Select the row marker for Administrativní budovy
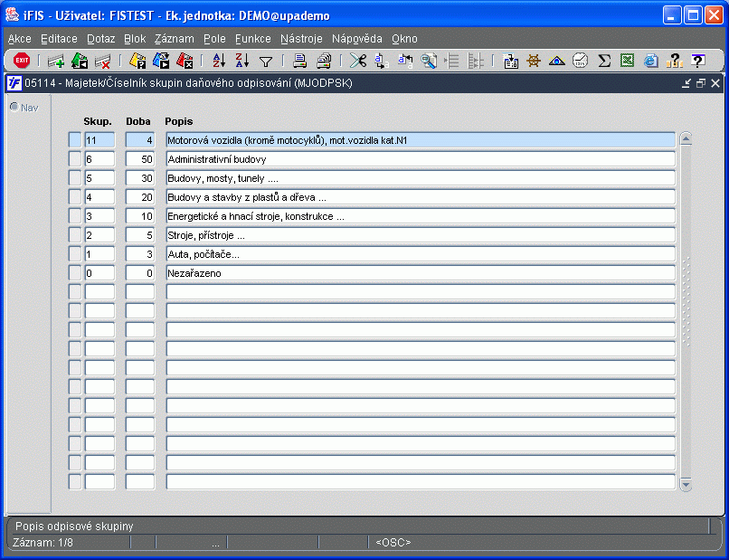 pos(75,159)
